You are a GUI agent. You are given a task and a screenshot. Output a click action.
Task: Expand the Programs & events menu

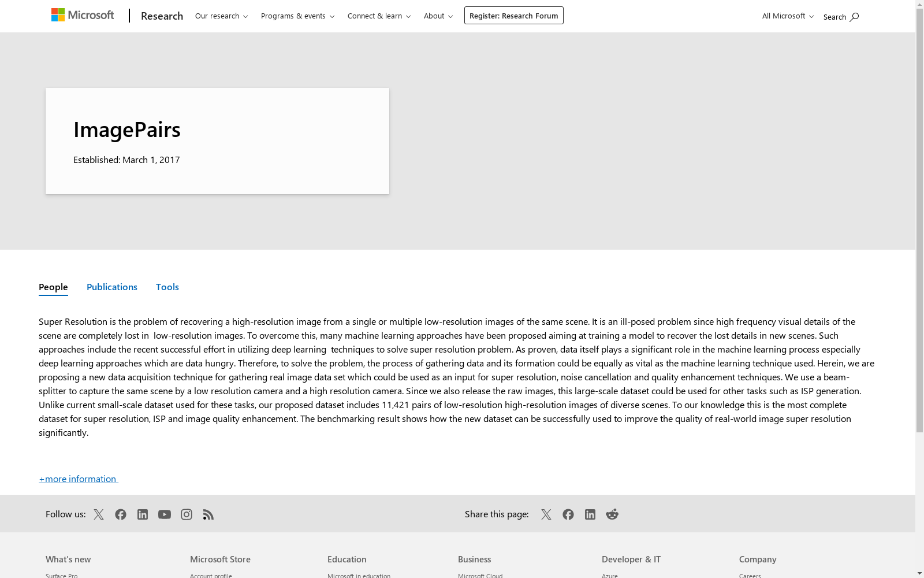pos(298,16)
